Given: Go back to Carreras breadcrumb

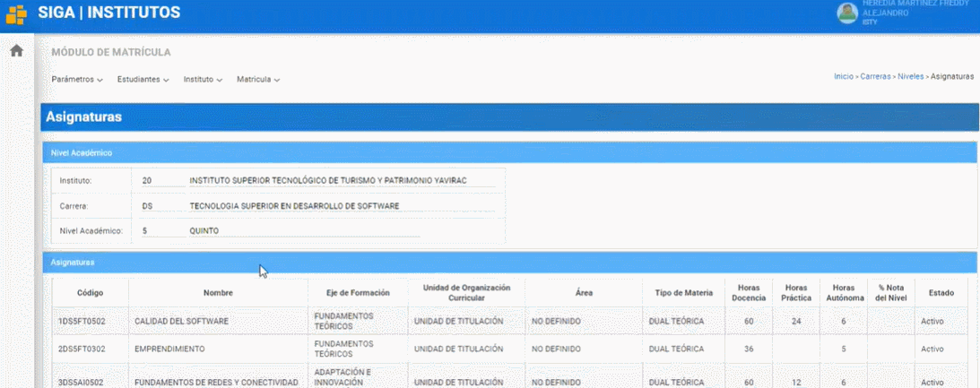Looking at the screenshot, I should (x=875, y=77).
